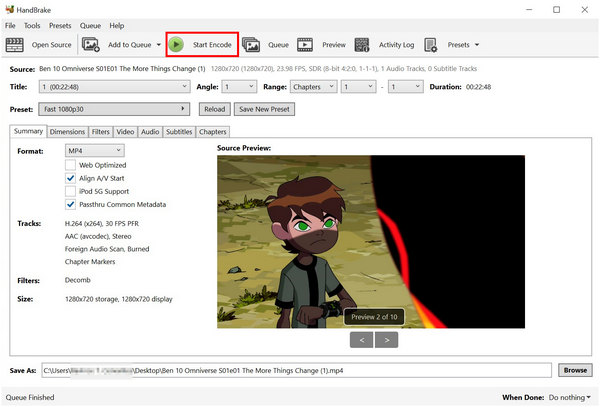Click the Browse button
This screenshot has height=407, width=600.
pyautogui.click(x=574, y=370)
